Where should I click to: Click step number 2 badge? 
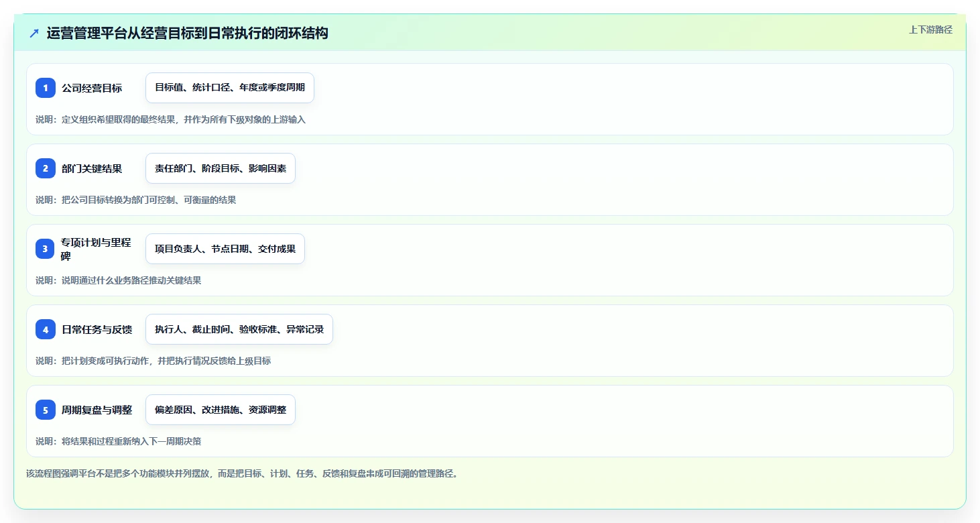[x=46, y=168]
